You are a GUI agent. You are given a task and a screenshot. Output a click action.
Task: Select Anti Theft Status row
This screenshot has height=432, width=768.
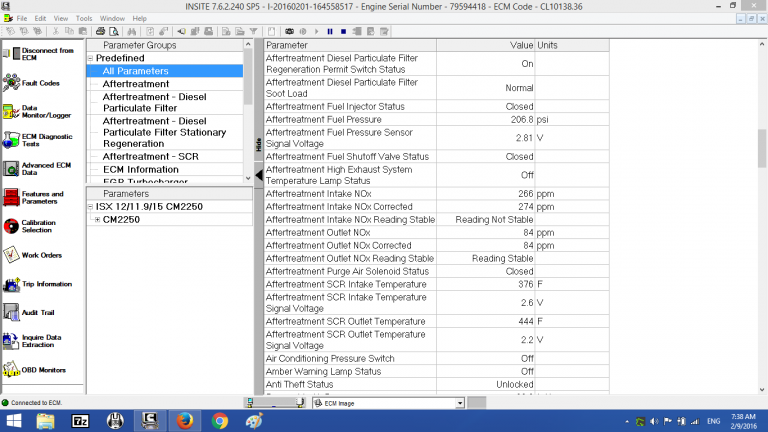pos(437,384)
